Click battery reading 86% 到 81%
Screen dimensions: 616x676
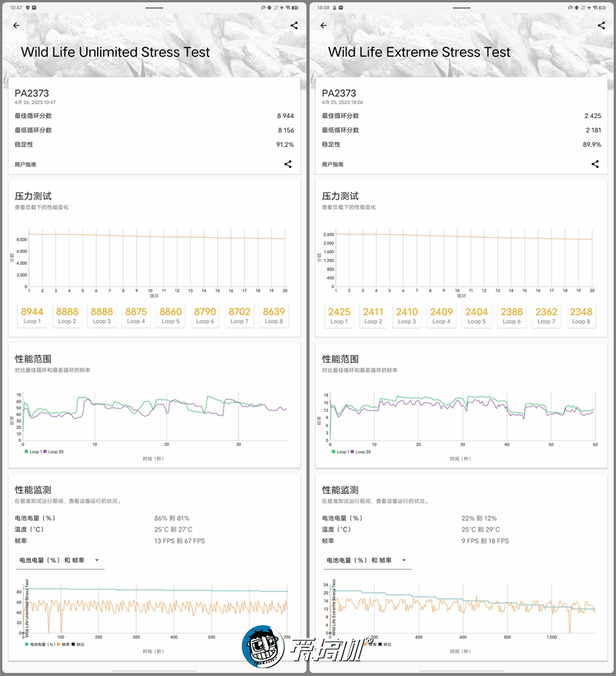coord(172,518)
